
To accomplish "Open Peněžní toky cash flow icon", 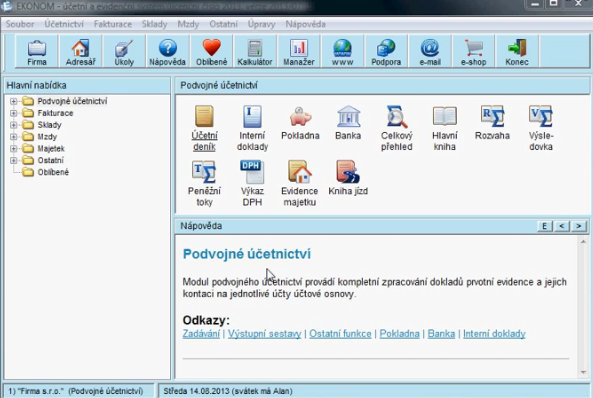I will [204, 183].
